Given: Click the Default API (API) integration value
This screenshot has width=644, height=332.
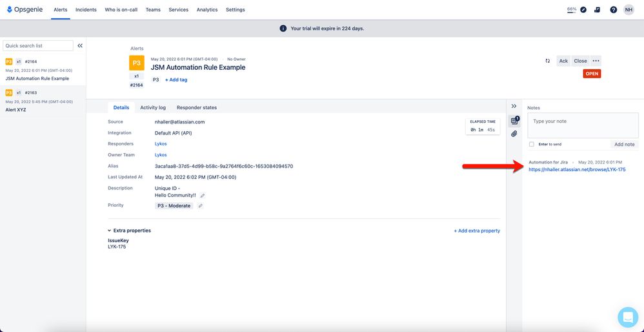Looking at the screenshot, I should [174, 132].
